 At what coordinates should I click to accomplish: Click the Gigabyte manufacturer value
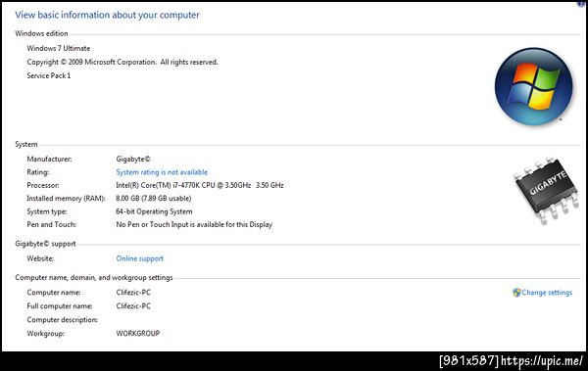[133, 159]
